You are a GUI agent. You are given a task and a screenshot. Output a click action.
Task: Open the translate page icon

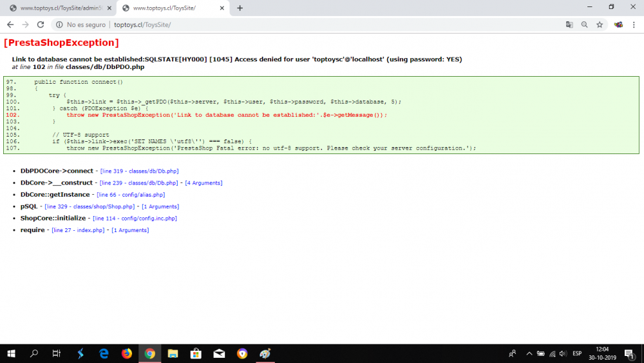(569, 25)
